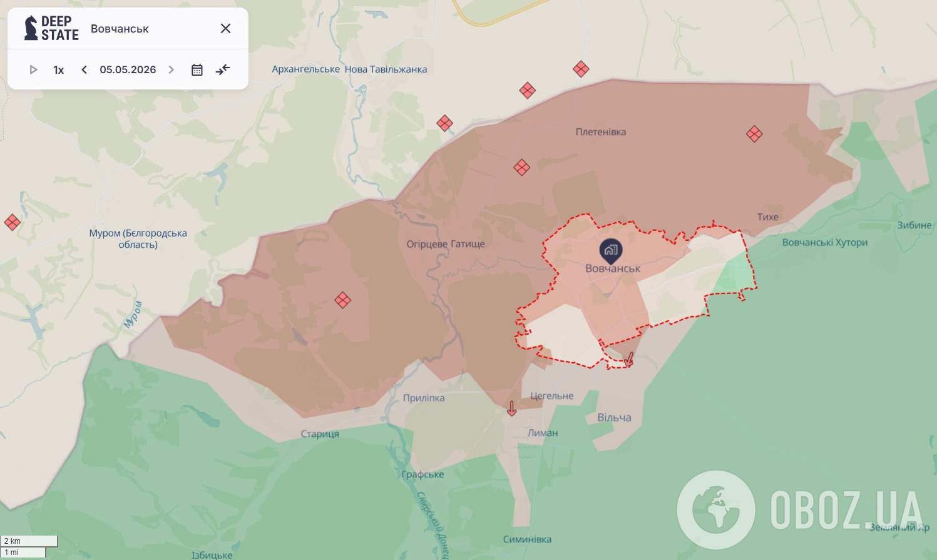Click the red diamond marker north of Тихе
The image size is (937, 560).
pos(754,134)
